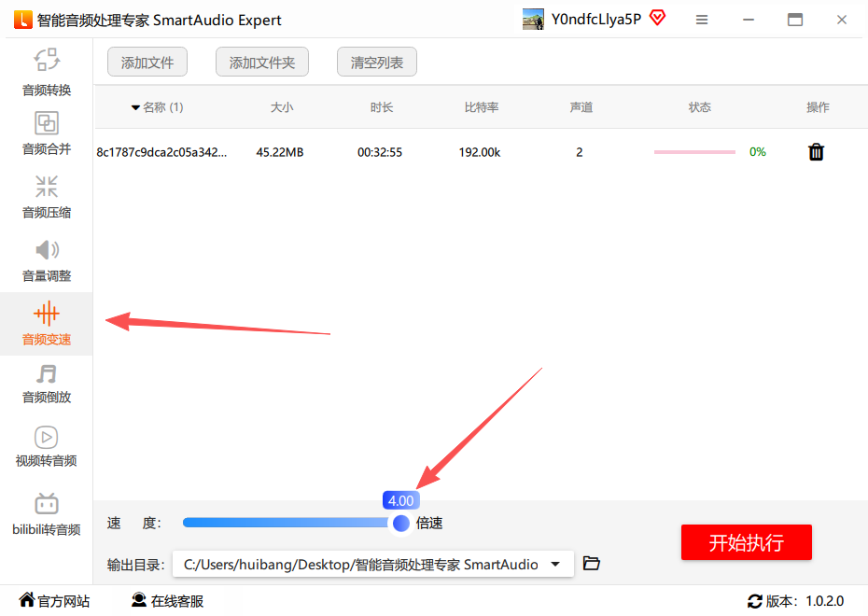Select the 音频合并 audio merge tool
Image resolution: width=868 pixels, height=616 pixels.
pyautogui.click(x=47, y=133)
